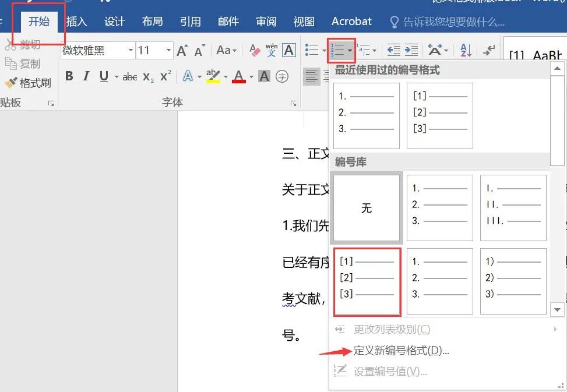Apply the yellow text highlight color

point(213,76)
